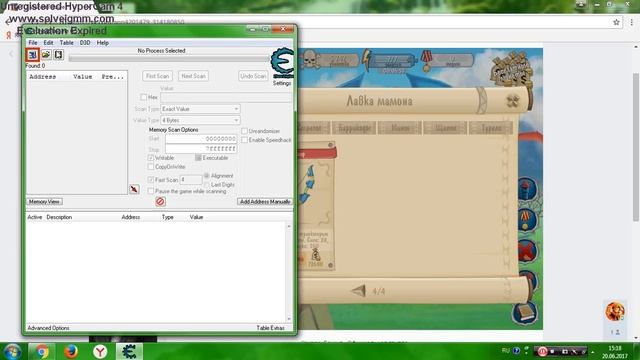Toggle the Hex checkbox
The width and height of the screenshot is (640, 360).
(x=143, y=97)
